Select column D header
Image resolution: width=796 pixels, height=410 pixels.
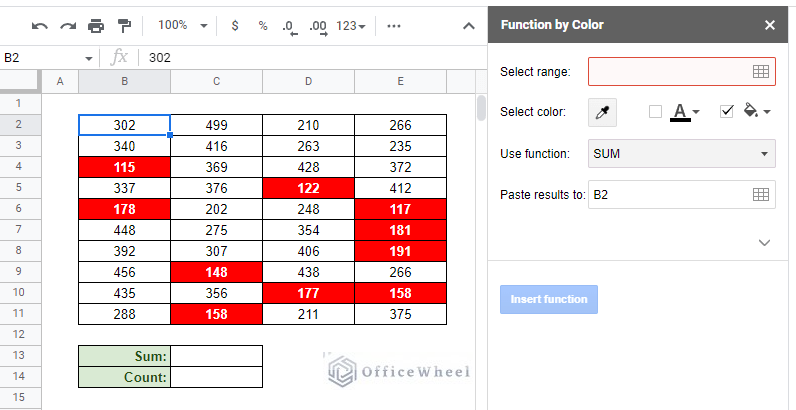click(x=308, y=81)
